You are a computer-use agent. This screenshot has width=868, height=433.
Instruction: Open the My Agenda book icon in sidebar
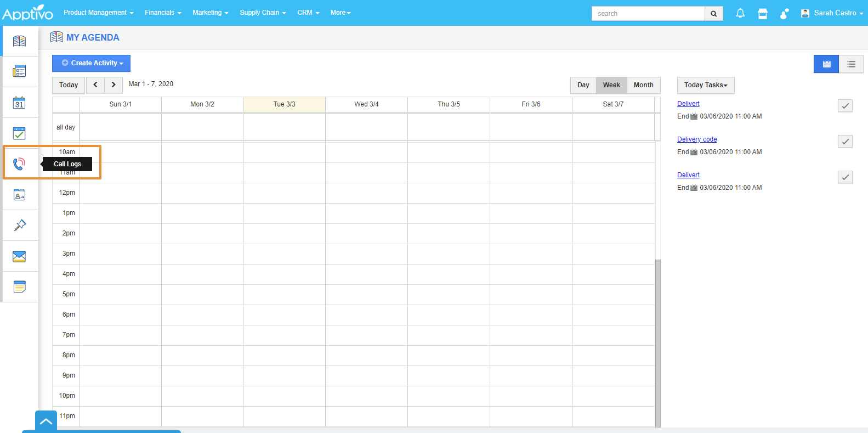tap(19, 41)
